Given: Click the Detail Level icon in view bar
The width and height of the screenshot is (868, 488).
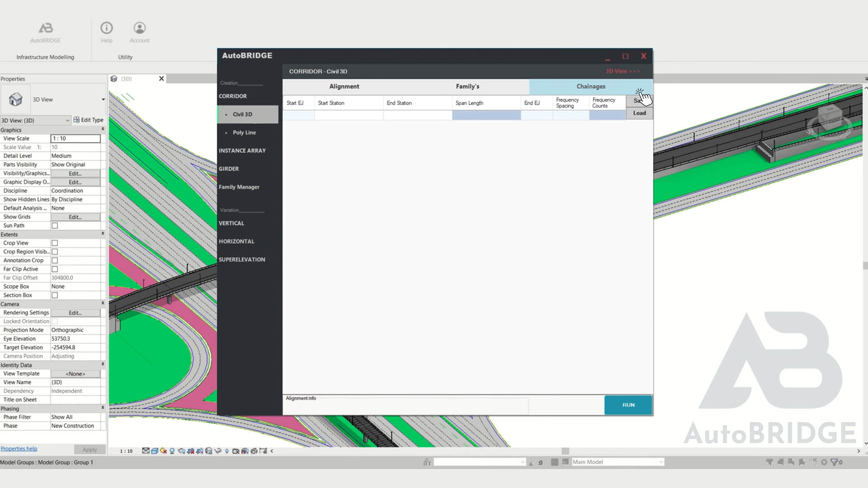Looking at the screenshot, I should pos(146,451).
